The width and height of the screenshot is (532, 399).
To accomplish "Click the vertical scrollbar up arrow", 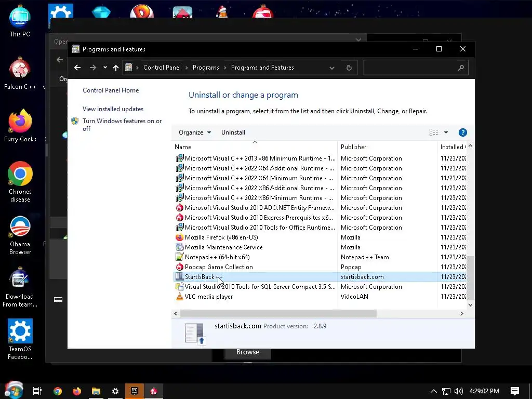I will click(470, 146).
